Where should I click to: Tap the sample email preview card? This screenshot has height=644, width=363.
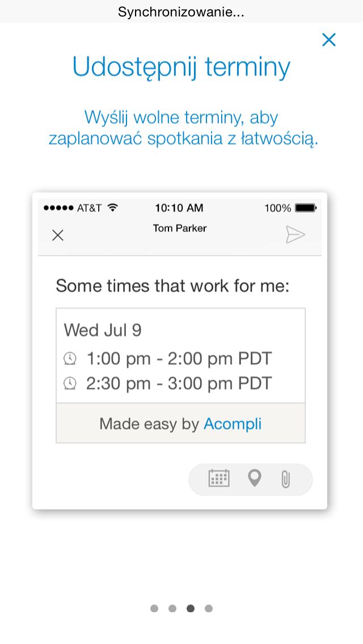[x=180, y=351]
